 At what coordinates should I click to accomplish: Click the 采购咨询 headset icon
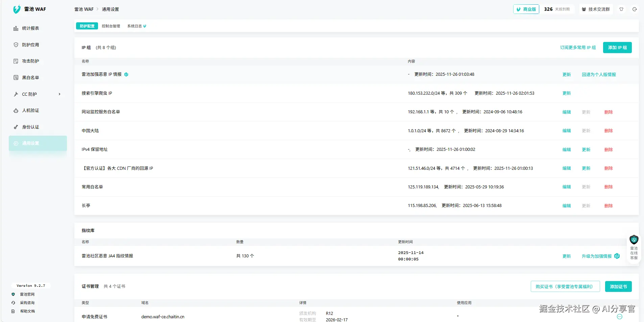(13, 303)
